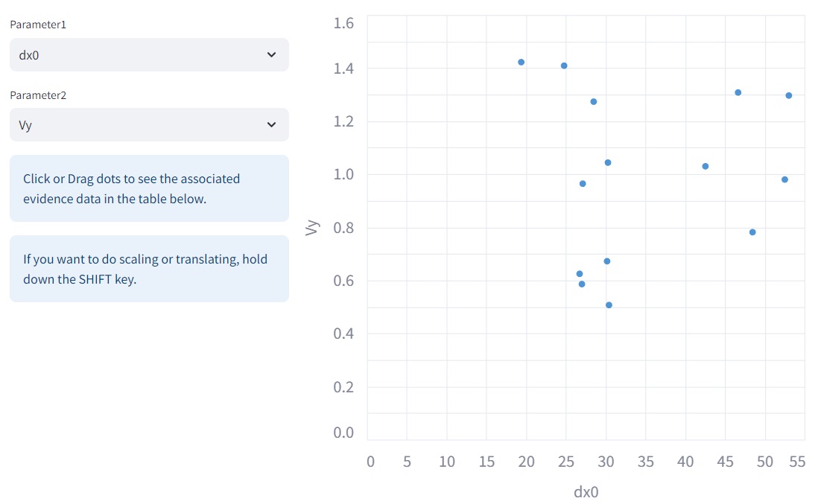Click the leftmost scatter dot near dx0 19
This screenshot has height=504, width=818.
[521, 63]
